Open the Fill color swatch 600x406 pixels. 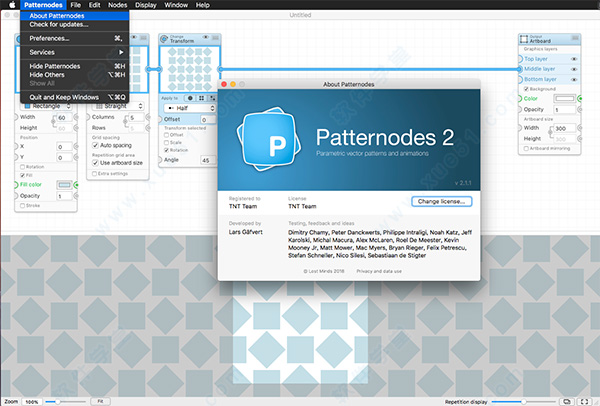pyautogui.click(x=64, y=185)
